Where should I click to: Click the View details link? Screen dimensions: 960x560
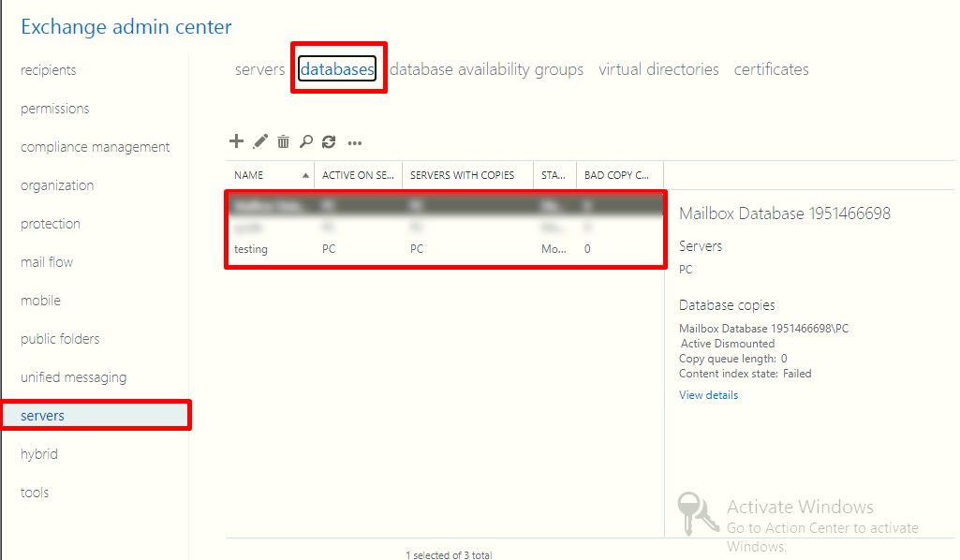pos(708,395)
